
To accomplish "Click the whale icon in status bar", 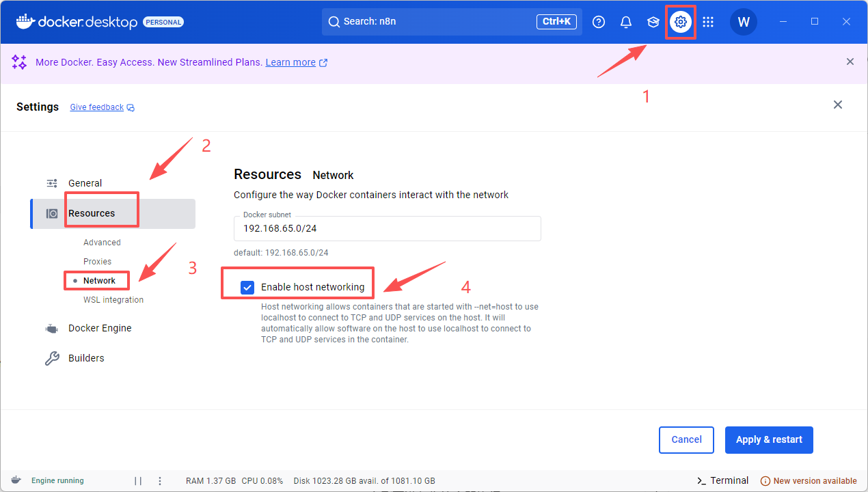I will coord(16,480).
